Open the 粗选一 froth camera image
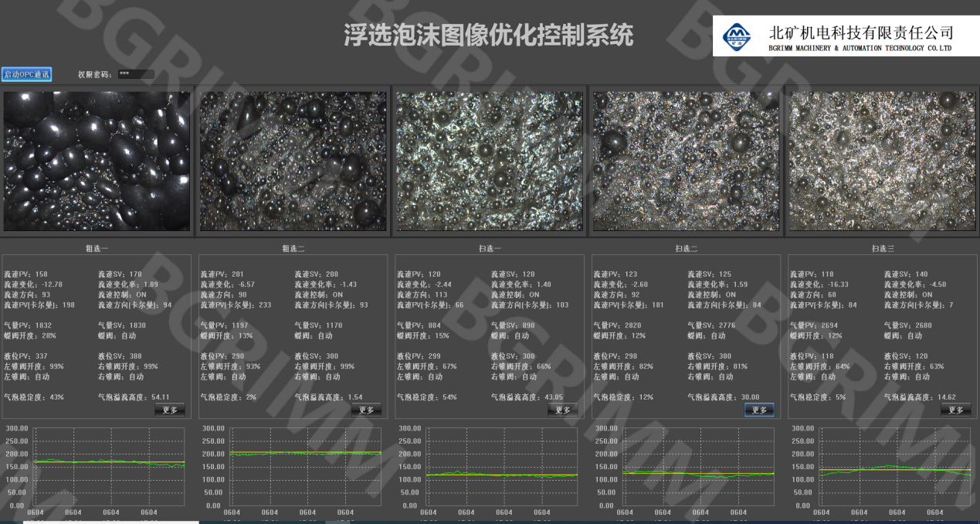Viewport: 980px width, 524px height. (97, 161)
